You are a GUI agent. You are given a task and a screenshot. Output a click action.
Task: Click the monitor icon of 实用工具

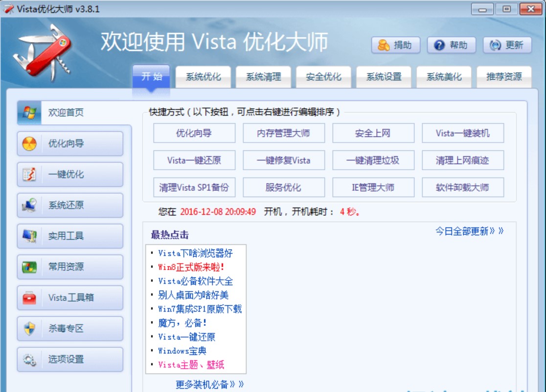click(29, 236)
